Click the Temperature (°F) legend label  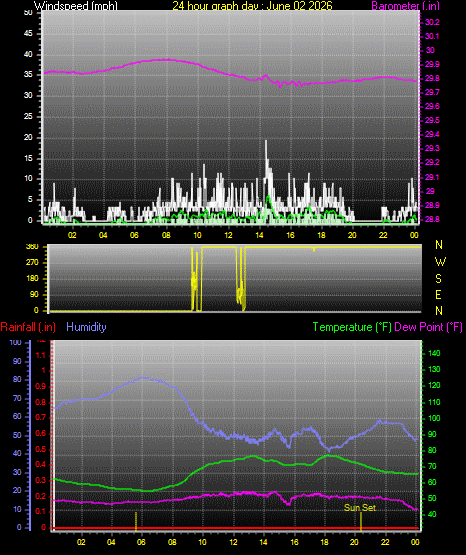(x=352, y=327)
